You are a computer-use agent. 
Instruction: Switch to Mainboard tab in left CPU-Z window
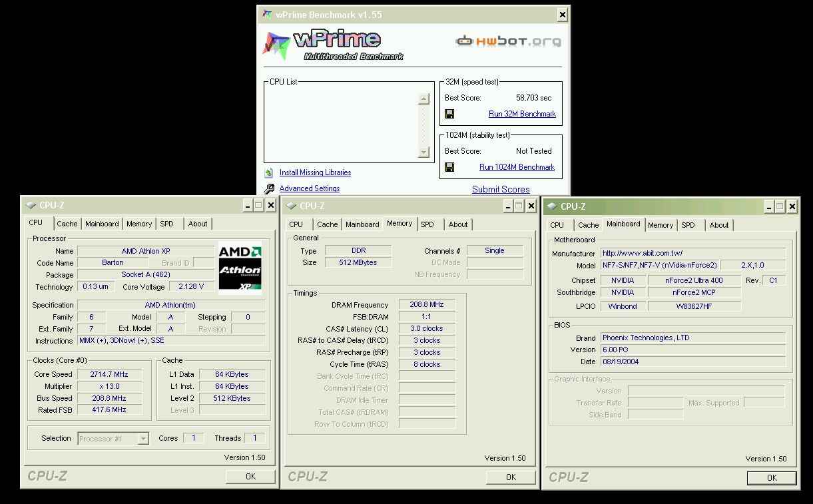click(x=102, y=224)
